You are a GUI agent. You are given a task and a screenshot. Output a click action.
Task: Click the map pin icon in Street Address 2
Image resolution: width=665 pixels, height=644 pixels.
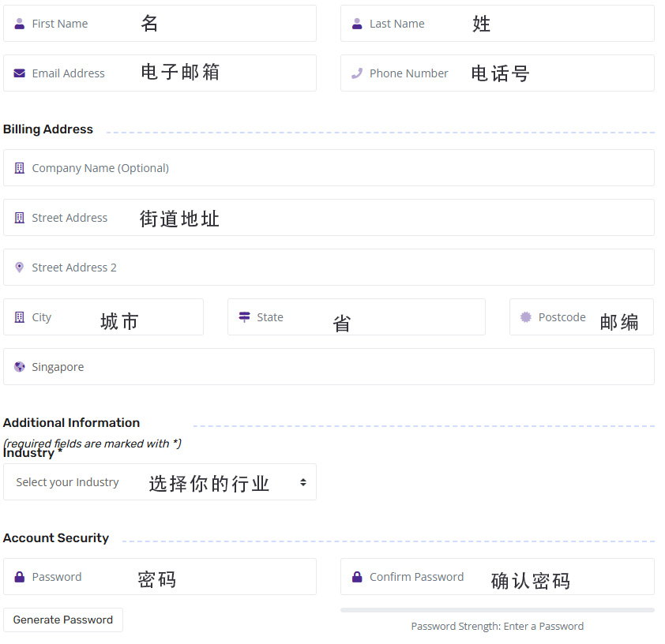(x=20, y=268)
